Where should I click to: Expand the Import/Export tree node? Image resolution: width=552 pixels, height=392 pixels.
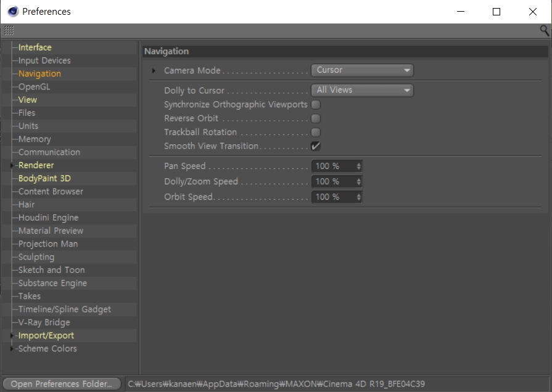tap(12, 336)
